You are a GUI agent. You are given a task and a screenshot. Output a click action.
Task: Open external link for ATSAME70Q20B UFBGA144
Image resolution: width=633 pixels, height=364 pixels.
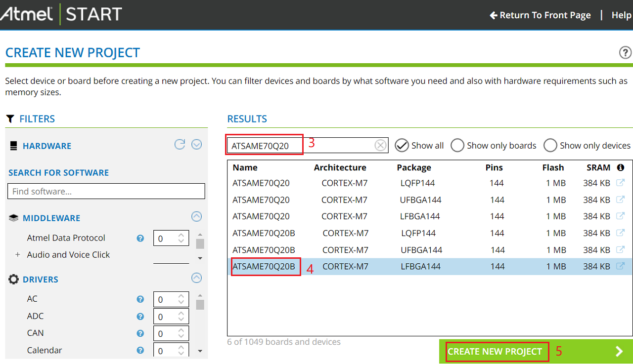[620, 250]
